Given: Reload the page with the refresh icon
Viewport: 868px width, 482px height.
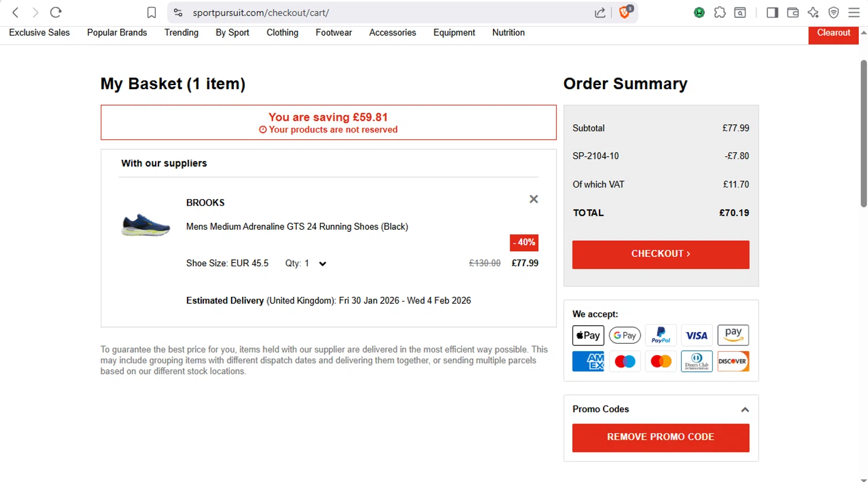Looking at the screenshot, I should 56,12.
